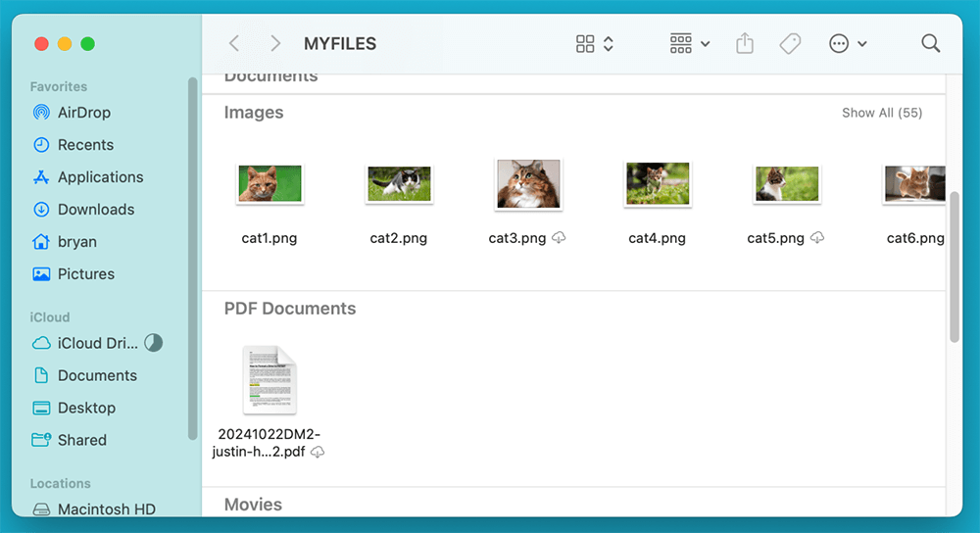The width and height of the screenshot is (980, 533).
Task: Click the Applications sidebar icon
Action: pyautogui.click(x=41, y=177)
